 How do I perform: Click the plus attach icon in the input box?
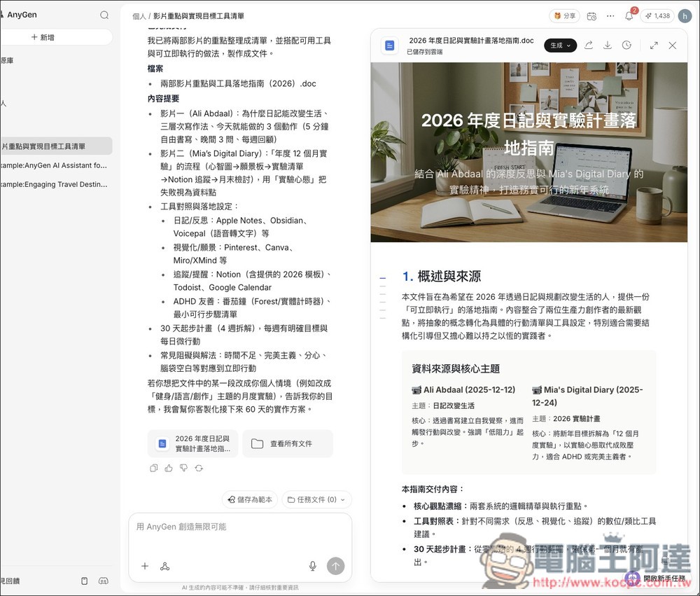[145, 566]
